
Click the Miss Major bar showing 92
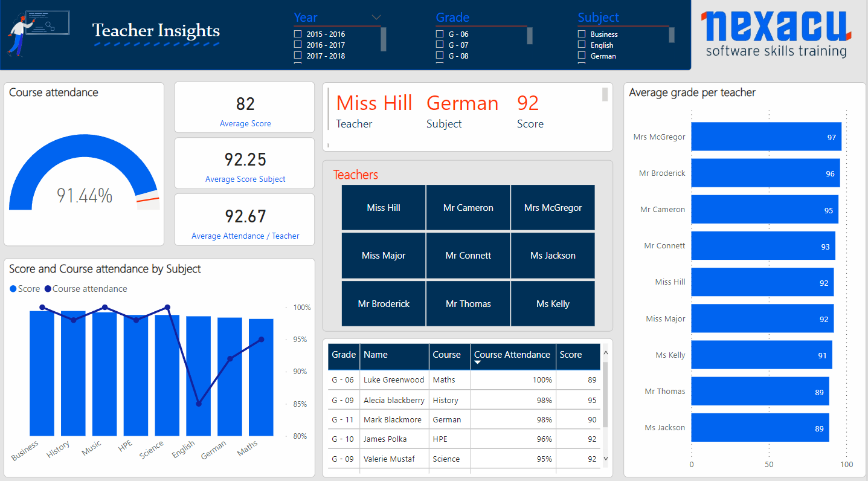762,318
